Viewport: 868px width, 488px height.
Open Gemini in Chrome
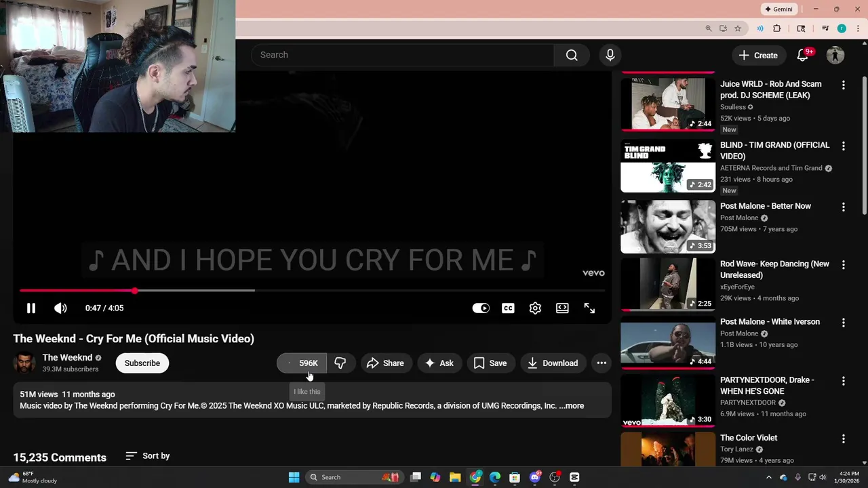[x=778, y=9]
